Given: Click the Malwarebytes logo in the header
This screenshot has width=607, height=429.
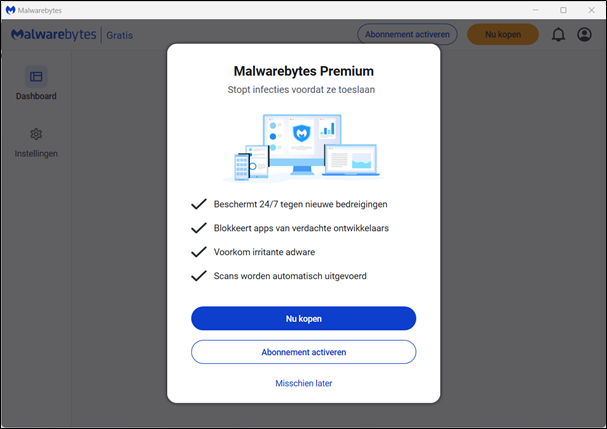Looking at the screenshot, I should click(x=53, y=34).
